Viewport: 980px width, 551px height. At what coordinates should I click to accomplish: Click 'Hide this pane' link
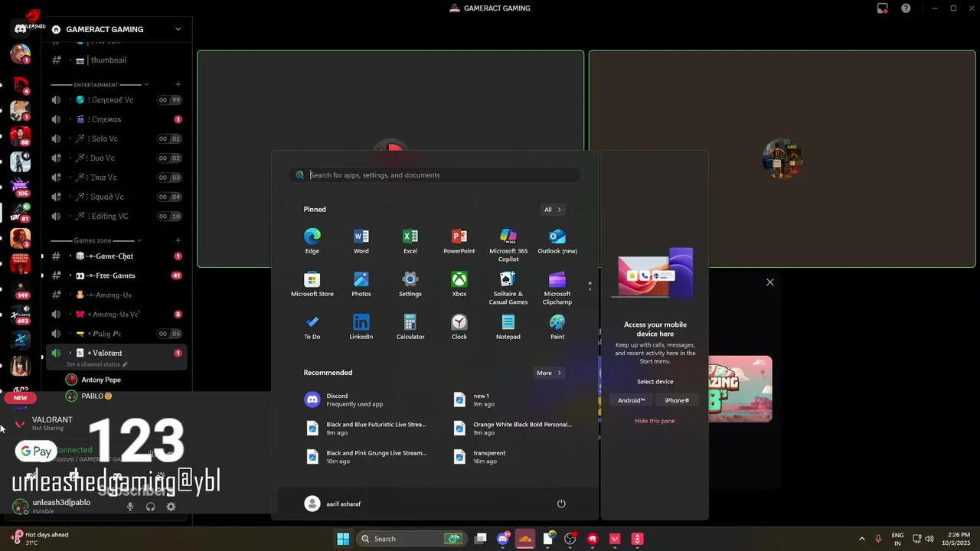(x=655, y=421)
